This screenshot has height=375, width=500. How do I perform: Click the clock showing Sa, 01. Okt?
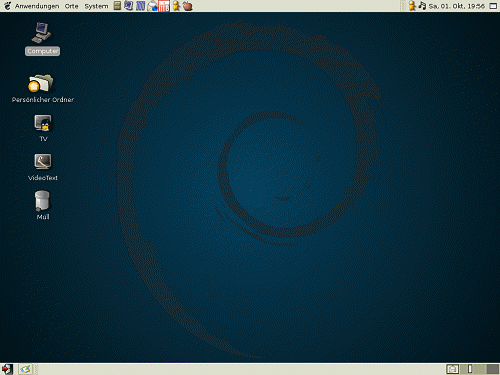457,6
